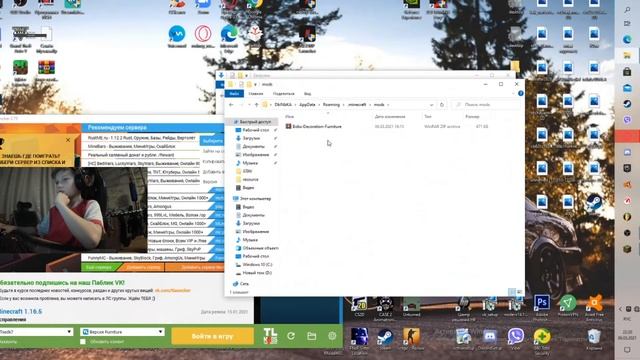640x360 pixels.
Task: Open Avast Free Antivirus desktop shortcut
Action: (x=594, y=307)
